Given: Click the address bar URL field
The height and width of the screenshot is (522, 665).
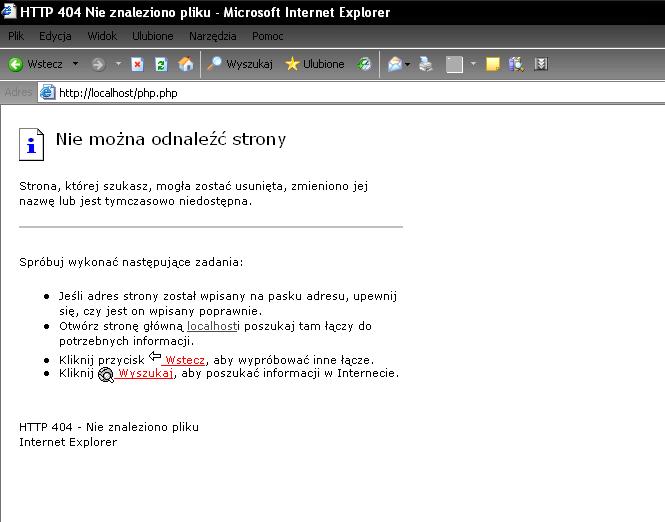Looking at the screenshot, I should coord(351,93).
